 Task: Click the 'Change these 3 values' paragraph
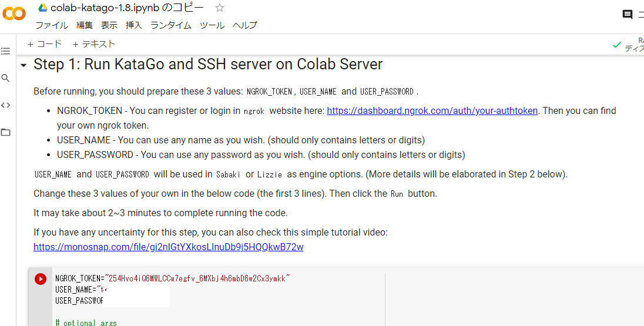click(x=236, y=194)
